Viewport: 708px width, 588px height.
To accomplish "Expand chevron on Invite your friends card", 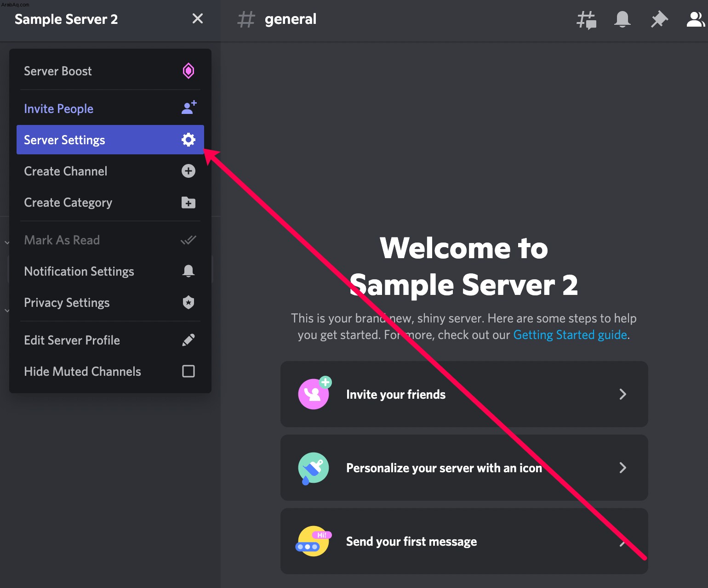I will point(623,394).
